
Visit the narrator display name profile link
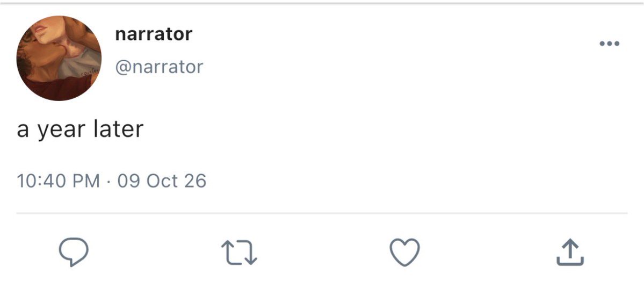point(154,34)
